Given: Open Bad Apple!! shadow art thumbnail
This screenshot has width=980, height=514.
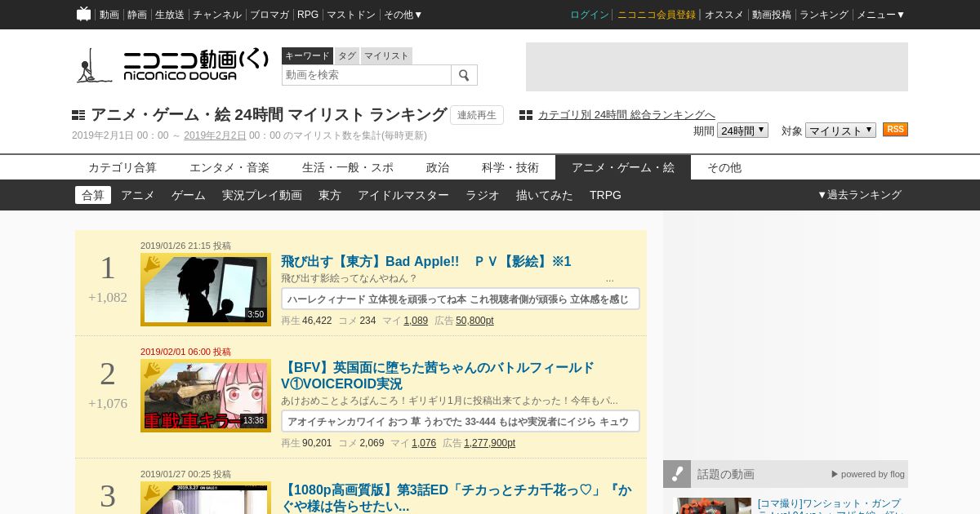Looking at the screenshot, I should pos(206,290).
